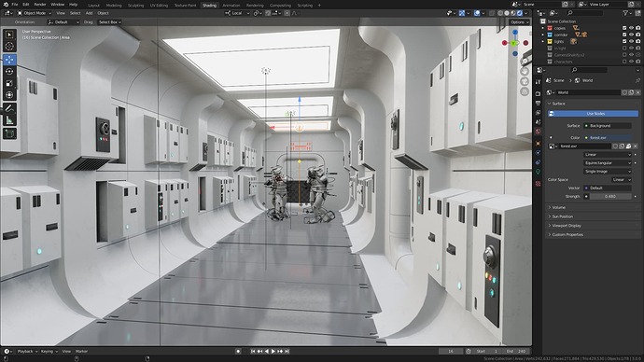
Task: Open the Blender logo menu
Action: [5, 4]
